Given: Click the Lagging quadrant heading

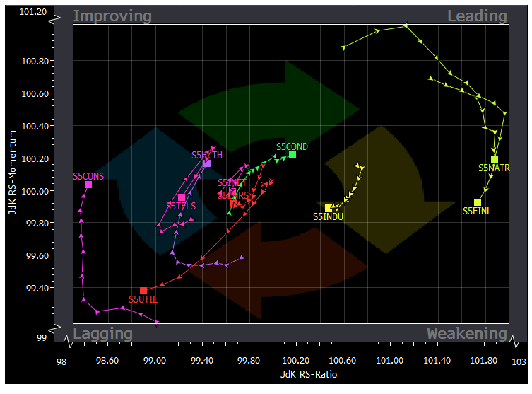Looking at the screenshot, I should 103,334.
